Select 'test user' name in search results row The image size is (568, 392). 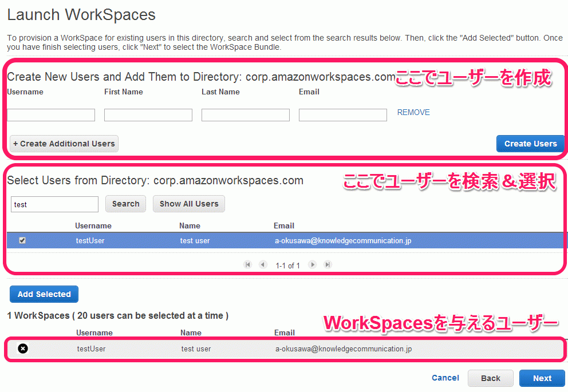click(195, 241)
